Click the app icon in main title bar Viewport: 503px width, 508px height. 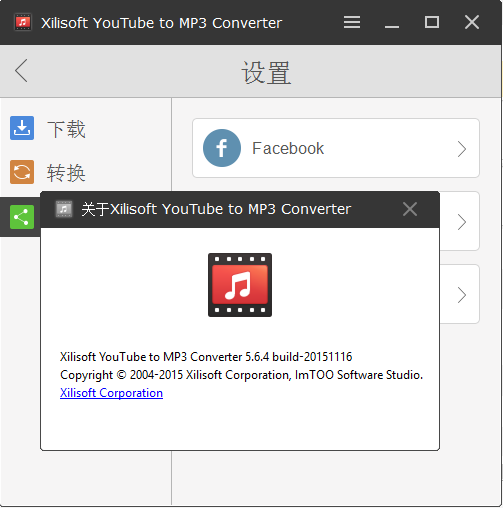click(x=23, y=22)
